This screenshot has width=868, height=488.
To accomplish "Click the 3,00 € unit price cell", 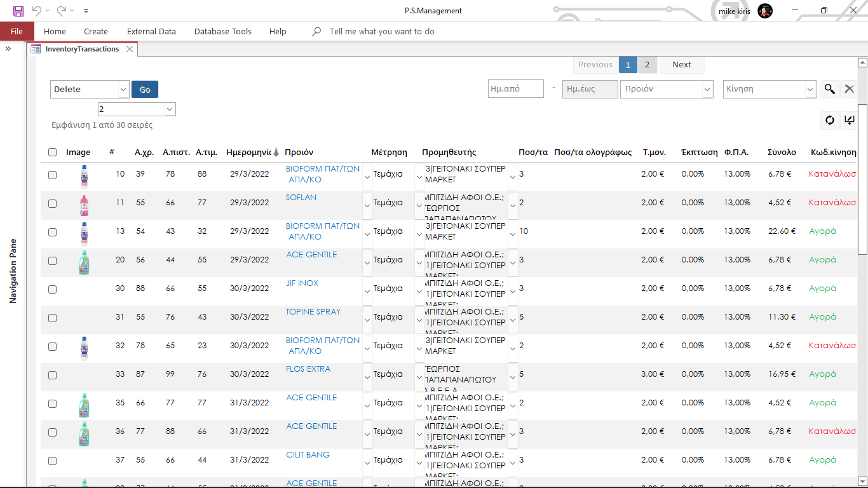I will 653,374.
